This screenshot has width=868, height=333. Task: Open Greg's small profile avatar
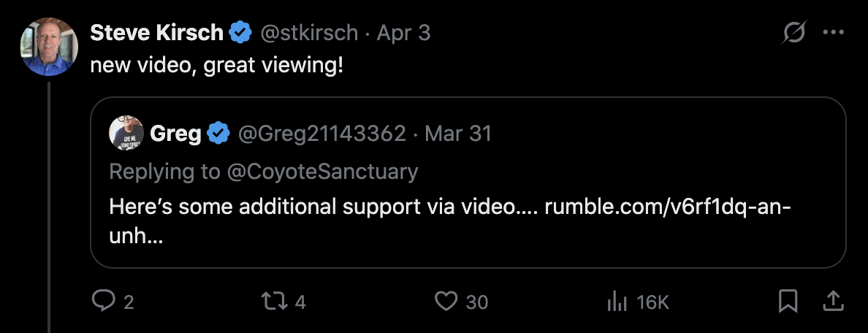pyautogui.click(x=126, y=134)
